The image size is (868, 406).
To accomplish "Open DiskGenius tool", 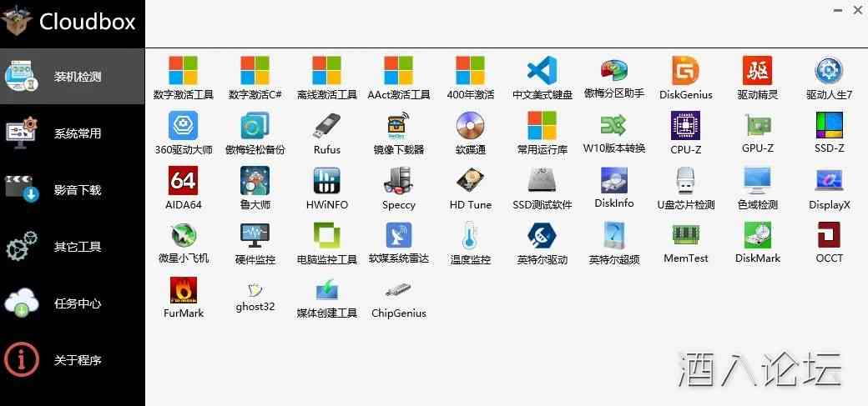I will pyautogui.click(x=685, y=70).
